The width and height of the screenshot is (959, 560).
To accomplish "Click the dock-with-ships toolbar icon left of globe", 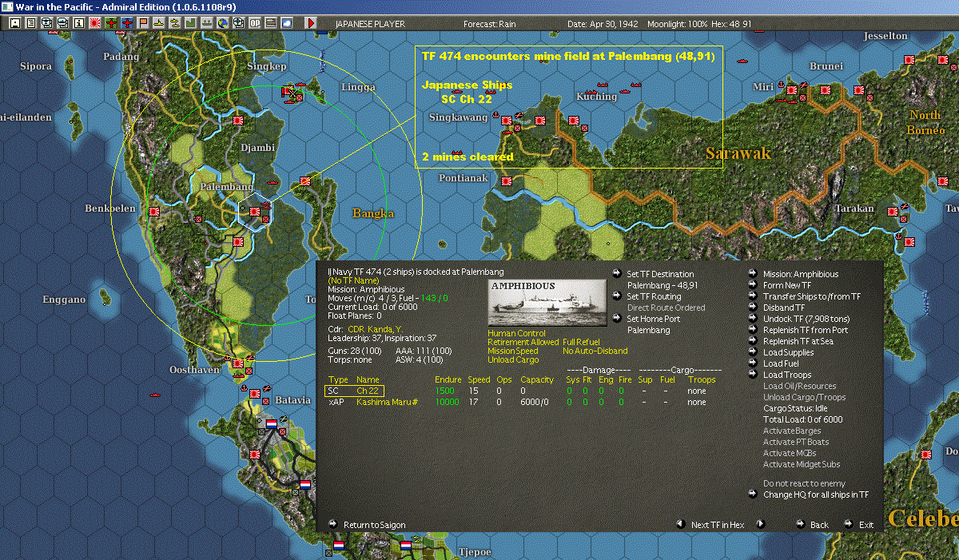I will click(206, 23).
